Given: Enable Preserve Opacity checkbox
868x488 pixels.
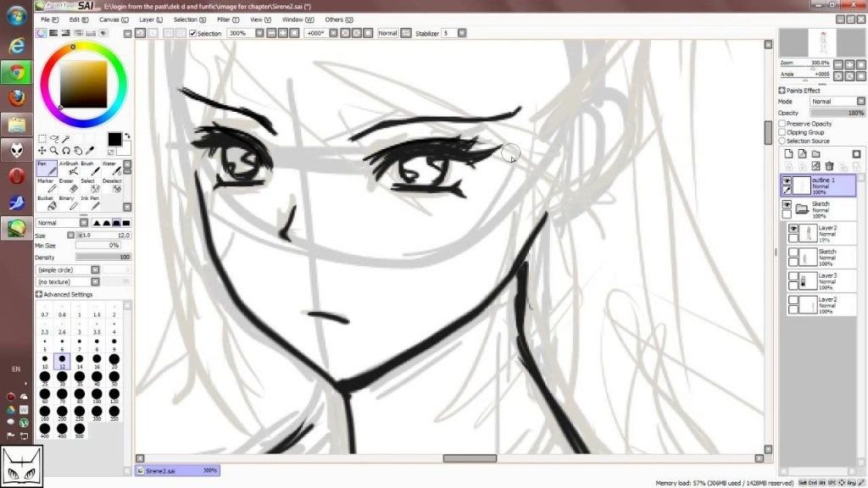Looking at the screenshot, I should point(782,124).
